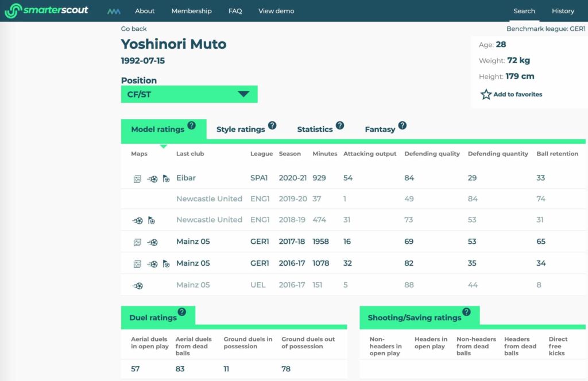Switch to the Fantasy tab
This screenshot has height=381, width=588.
point(380,129)
